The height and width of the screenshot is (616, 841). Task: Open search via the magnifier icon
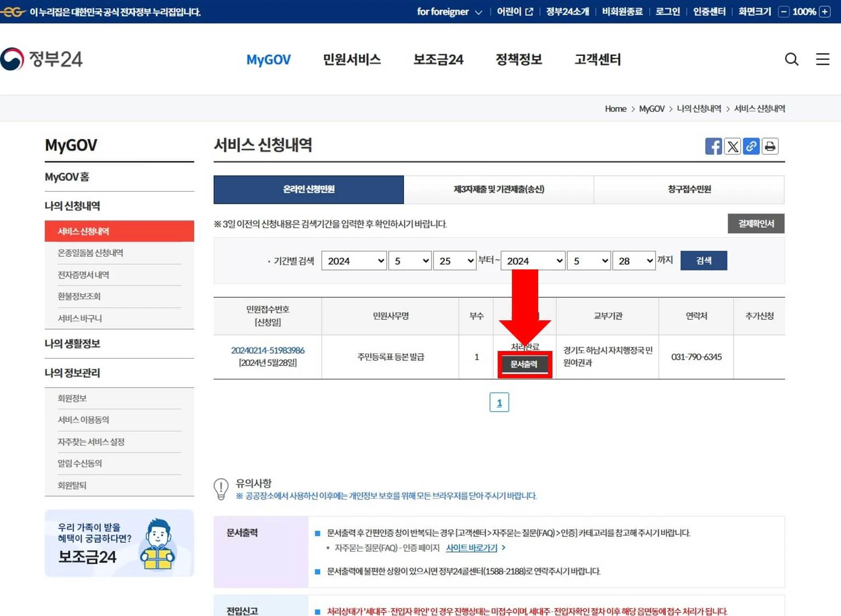pyautogui.click(x=792, y=59)
